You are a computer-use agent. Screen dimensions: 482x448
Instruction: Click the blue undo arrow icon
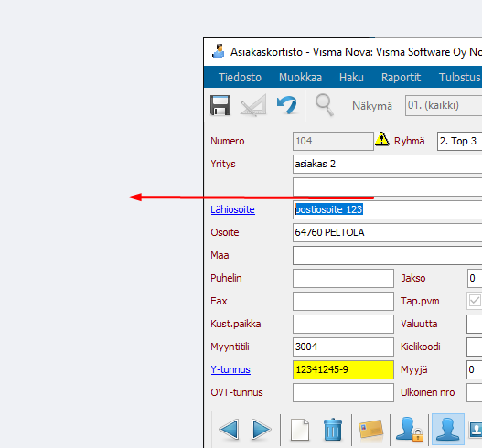click(x=286, y=105)
